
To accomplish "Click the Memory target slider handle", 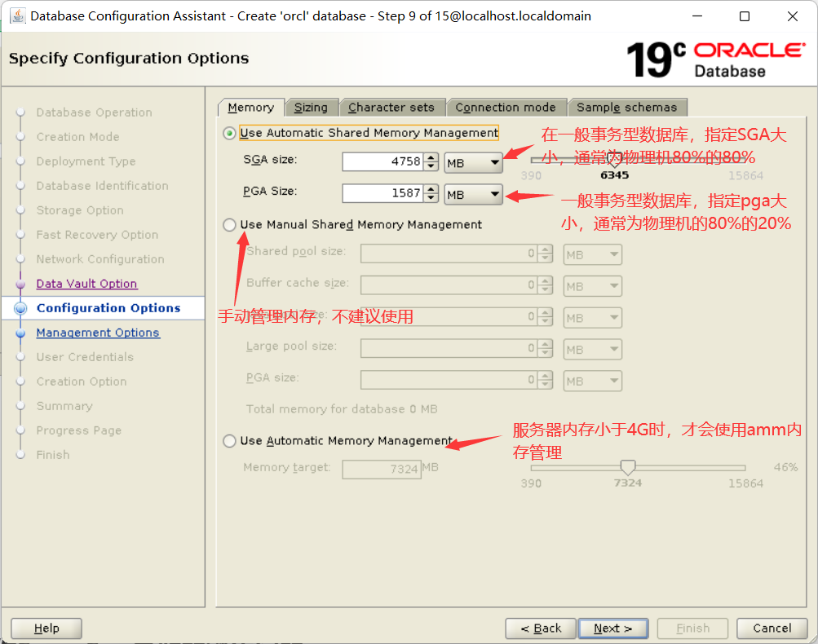I will coord(628,467).
